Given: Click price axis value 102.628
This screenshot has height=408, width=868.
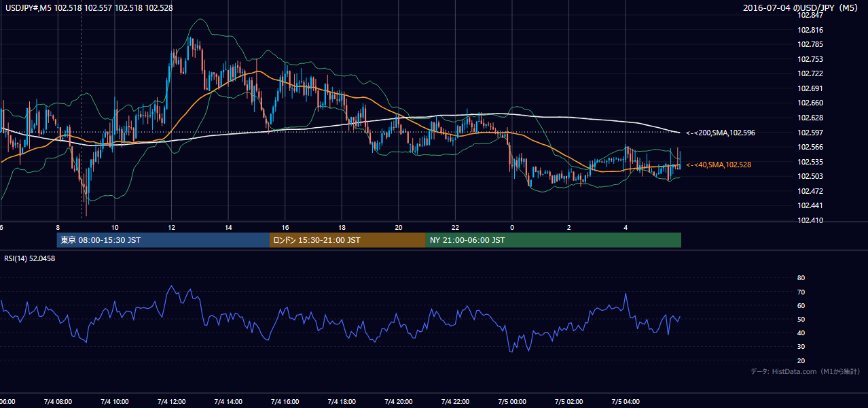Looking at the screenshot, I should (x=810, y=118).
